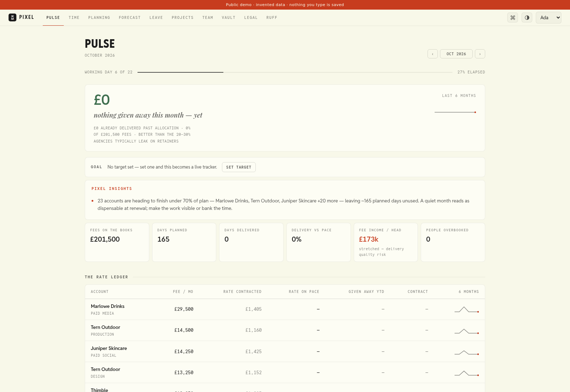
Task: Click the Given Away YTD column header
Action: 366,292
